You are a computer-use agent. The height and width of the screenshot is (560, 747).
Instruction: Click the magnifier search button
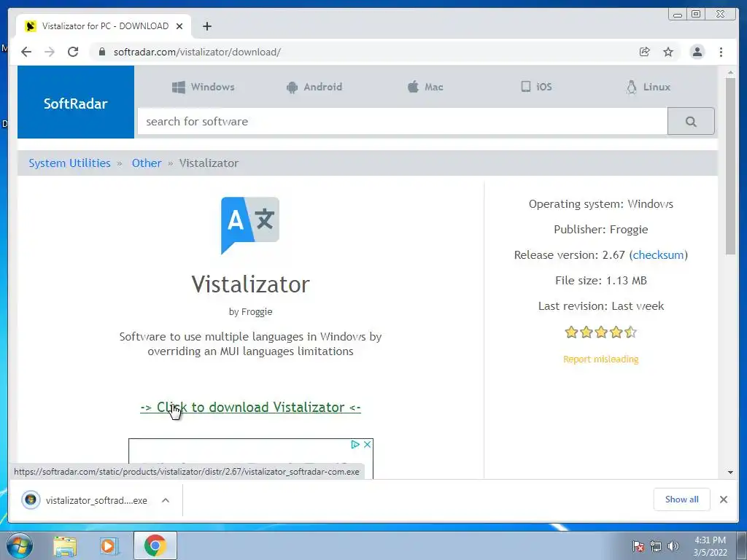(x=691, y=122)
